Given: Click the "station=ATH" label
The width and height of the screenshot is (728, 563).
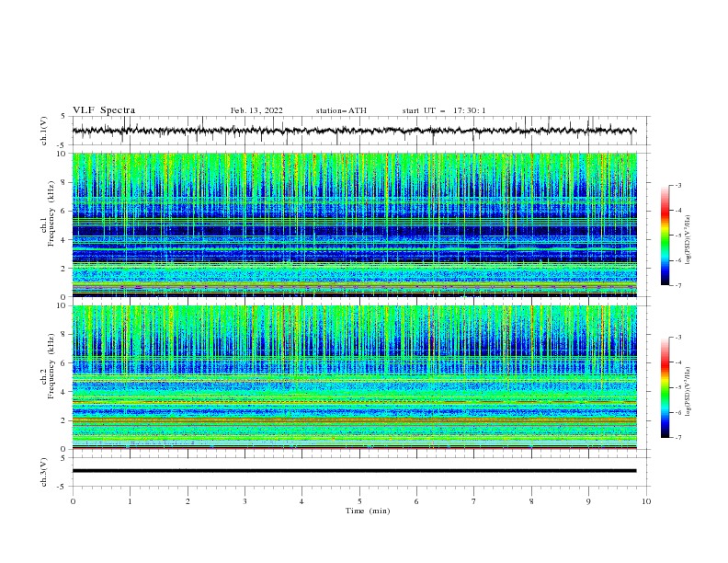Looking at the screenshot, I should tap(341, 110).
